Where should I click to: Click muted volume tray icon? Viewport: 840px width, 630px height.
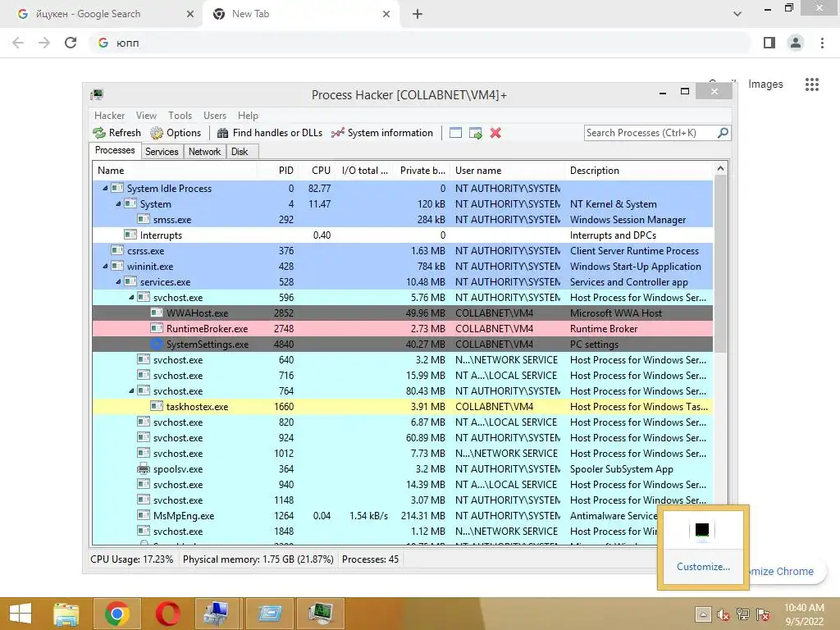723,614
